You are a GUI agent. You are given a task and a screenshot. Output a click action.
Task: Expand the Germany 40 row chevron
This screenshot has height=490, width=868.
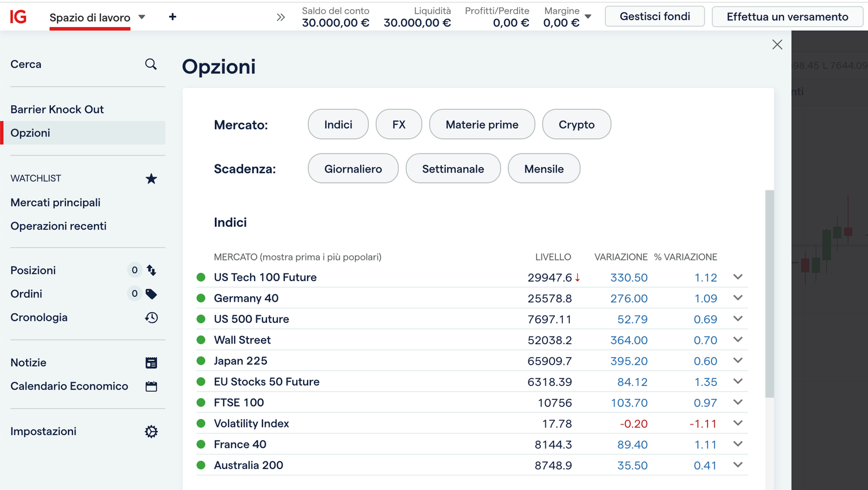pyautogui.click(x=738, y=298)
